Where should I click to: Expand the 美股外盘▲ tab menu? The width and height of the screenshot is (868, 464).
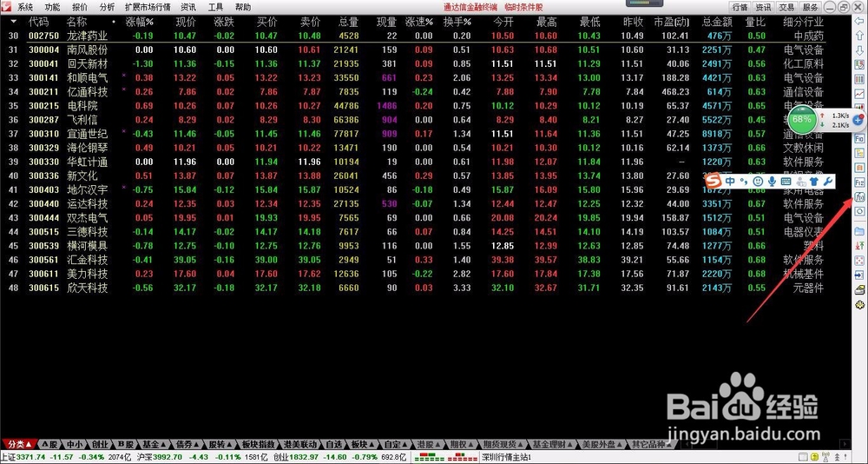(602, 445)
